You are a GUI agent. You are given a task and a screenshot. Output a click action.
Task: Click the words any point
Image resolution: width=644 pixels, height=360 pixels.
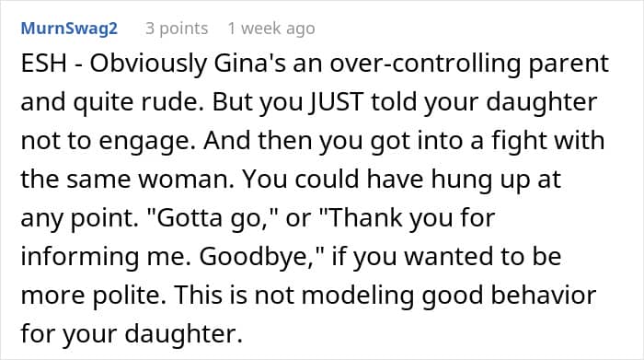pos(80,218)
